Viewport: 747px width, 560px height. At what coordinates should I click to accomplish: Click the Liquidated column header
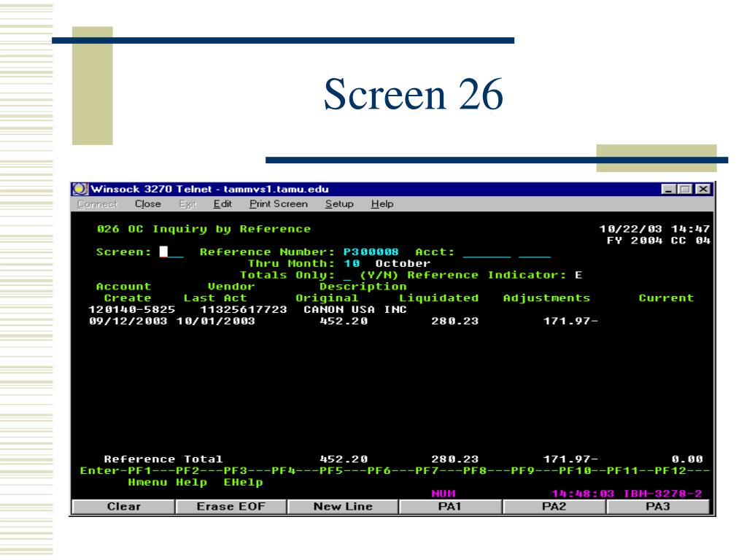coord(438,298)
